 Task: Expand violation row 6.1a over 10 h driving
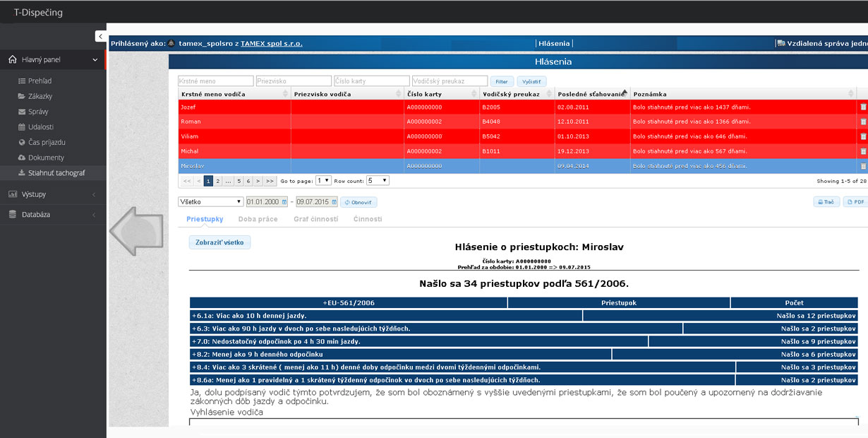coord(524,315)
